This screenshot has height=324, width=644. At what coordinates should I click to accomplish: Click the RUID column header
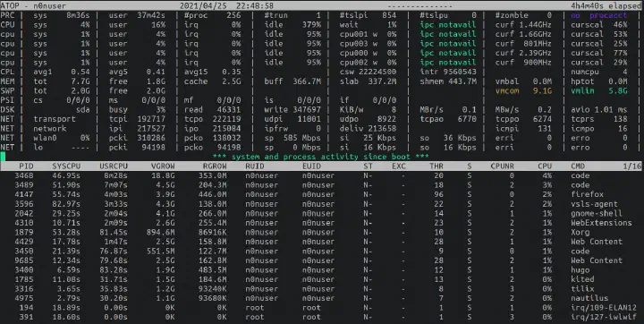pos(255,166)
